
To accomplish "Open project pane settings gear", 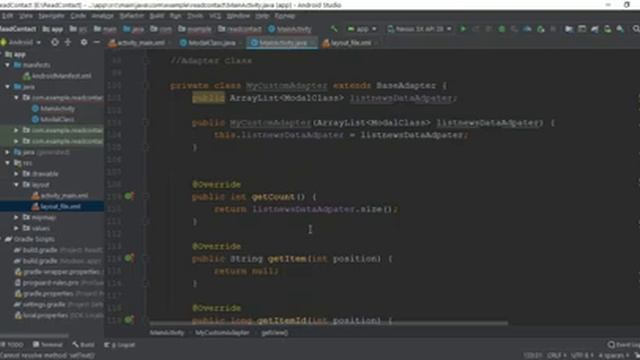I will coord(84,42).
